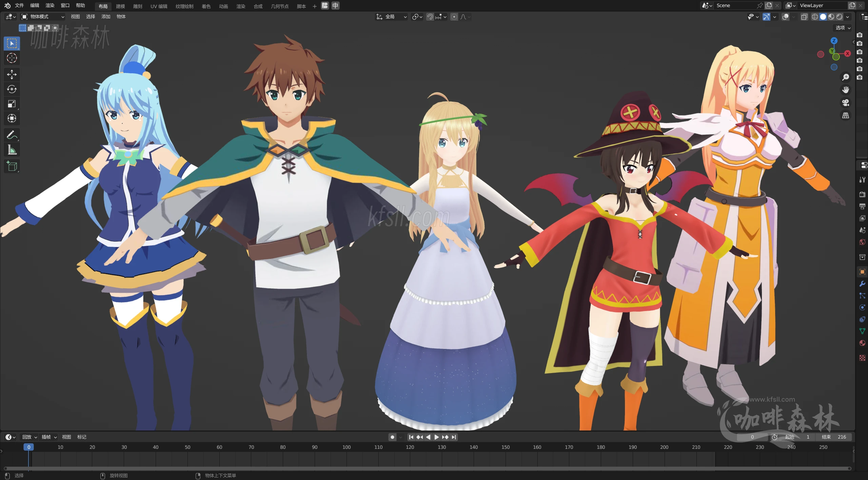Switch to rendered shading mode
This screenshot has width=868, height=480.
click(840, 17)
